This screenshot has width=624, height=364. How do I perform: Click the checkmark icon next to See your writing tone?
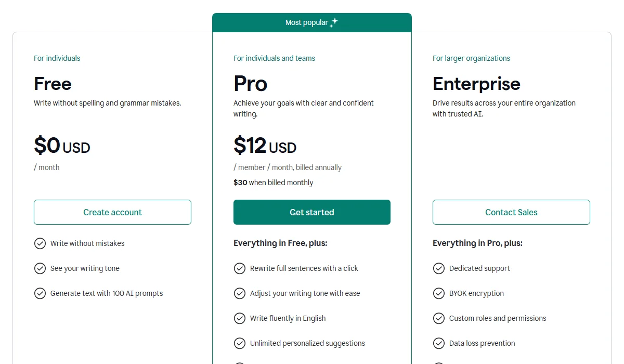coord(41,268)
